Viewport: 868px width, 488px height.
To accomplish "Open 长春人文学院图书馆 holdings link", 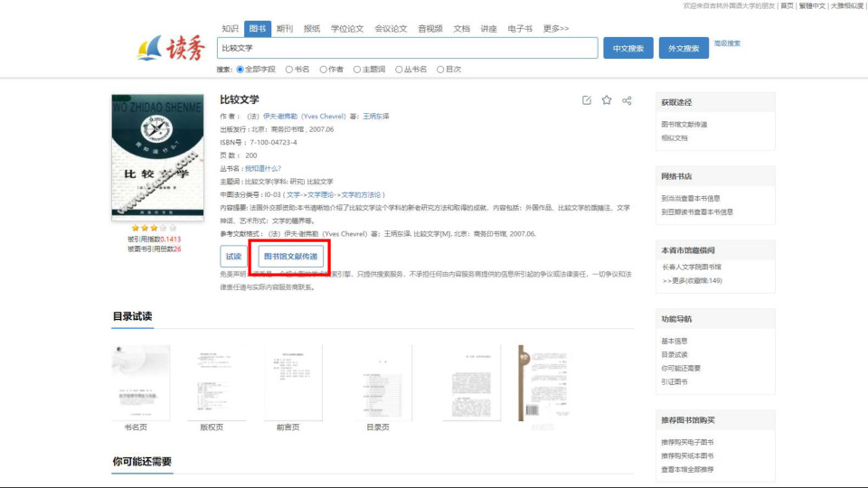I will (x=692, y=267).
